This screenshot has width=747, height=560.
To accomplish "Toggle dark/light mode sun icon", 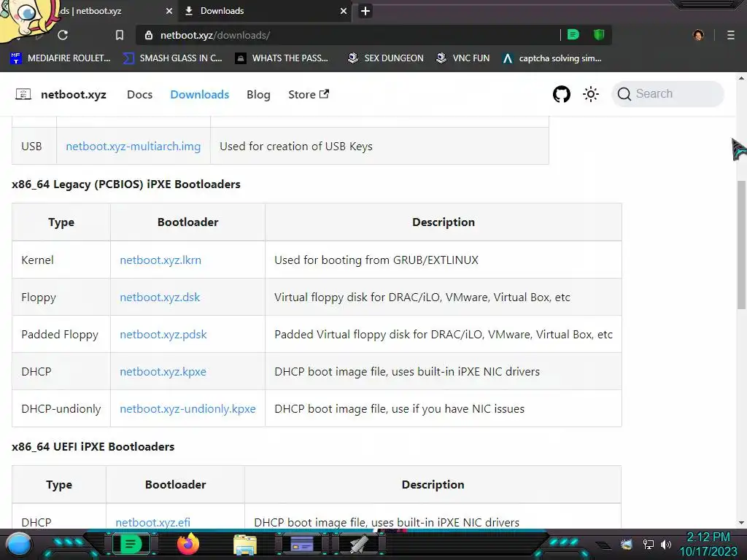I will 591,94.
